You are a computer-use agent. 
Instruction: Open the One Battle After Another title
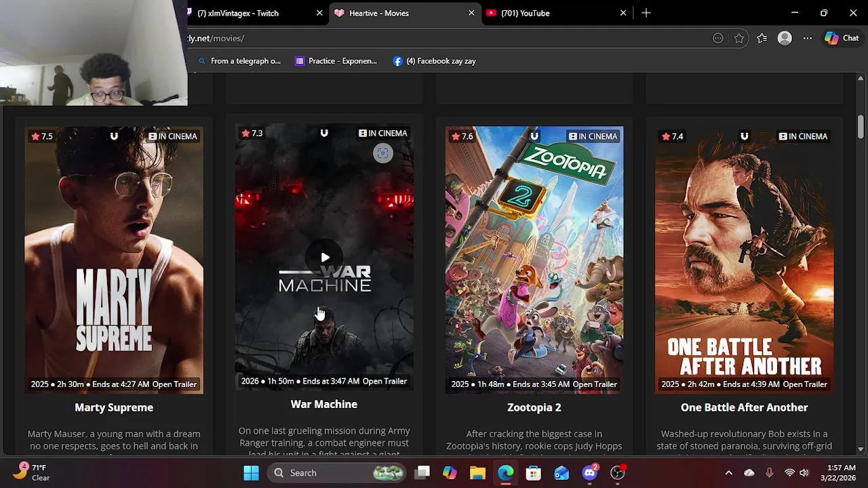[745, 407]
